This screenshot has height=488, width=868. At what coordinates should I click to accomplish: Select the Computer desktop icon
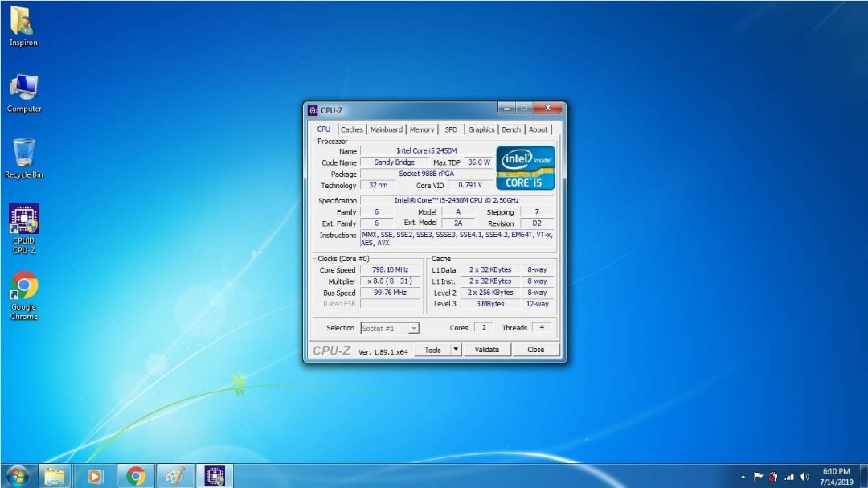coord(23,92)
